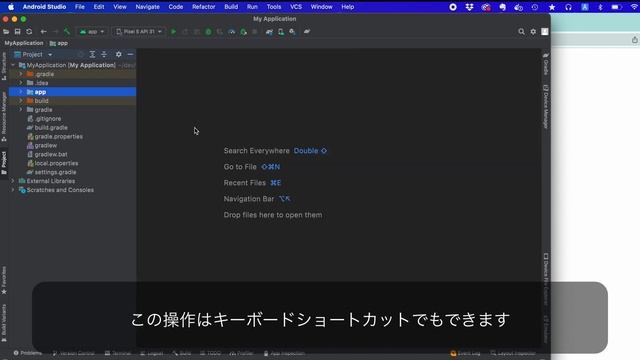Hide the Project panel with minus icon
This screenshot has width=640, height=360.
[130, 54]
